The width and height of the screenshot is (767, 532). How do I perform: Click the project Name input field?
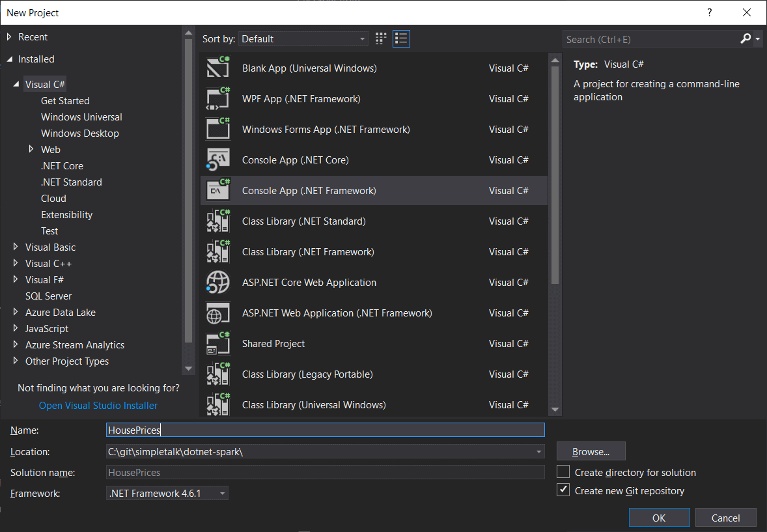326,430
